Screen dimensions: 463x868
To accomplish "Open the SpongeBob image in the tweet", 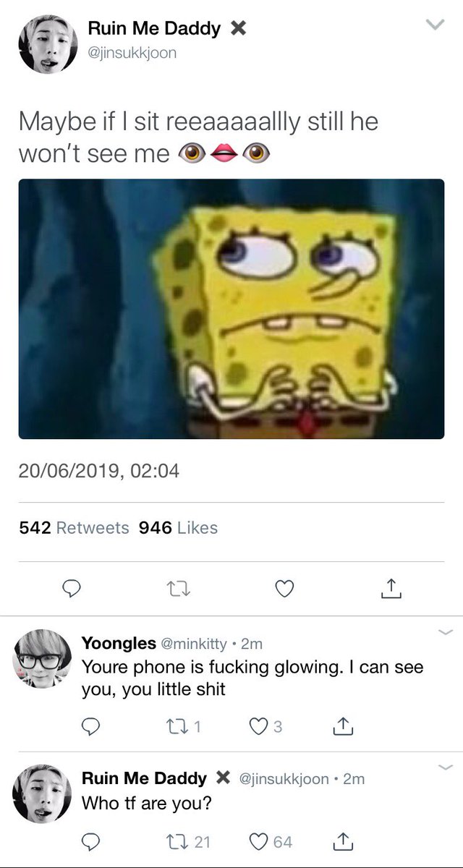I will [x=231, y=309].
